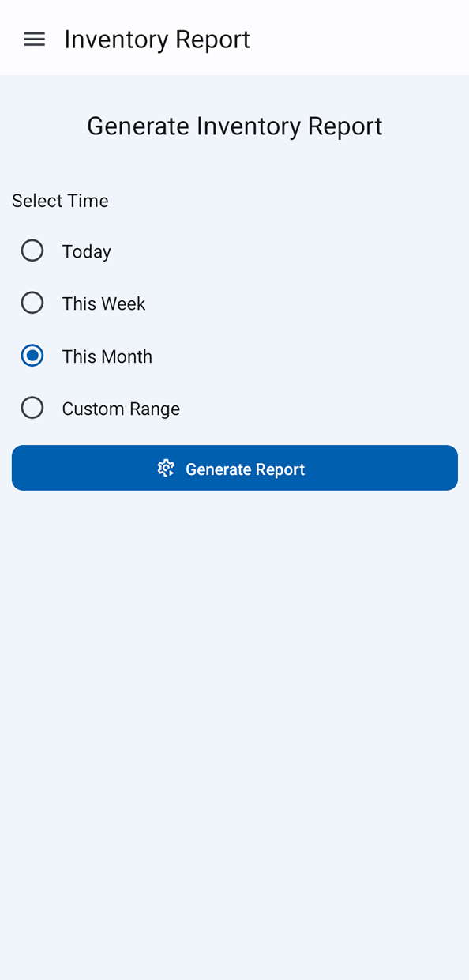Click the Select Time section label
The height and width of the screenshot is (980, 469).
(60, 201)
